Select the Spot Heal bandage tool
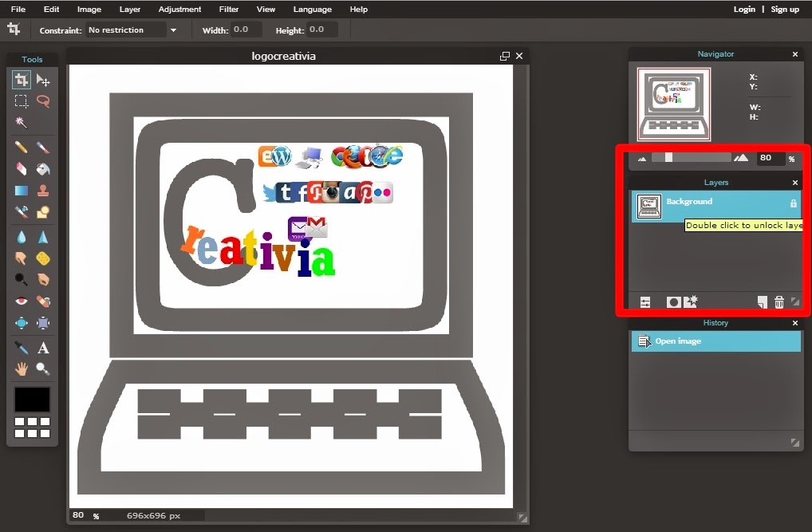812x532 pixels. click(x=43, y=301)
